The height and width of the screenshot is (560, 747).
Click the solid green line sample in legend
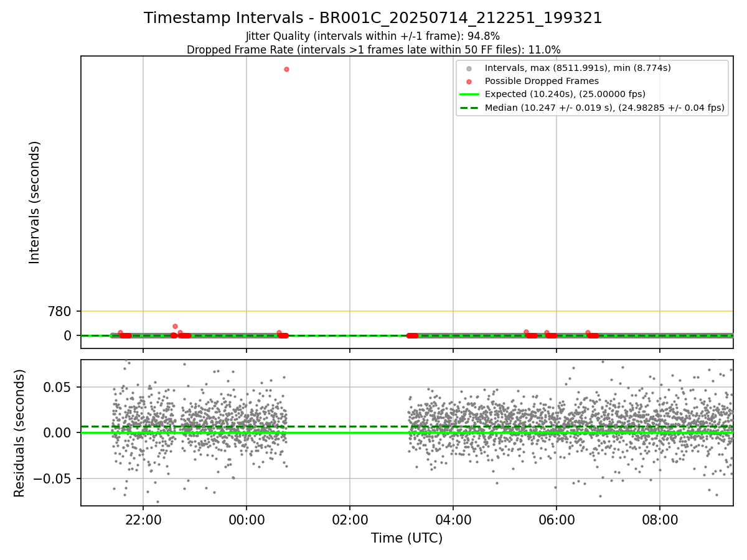coord(469,95)
